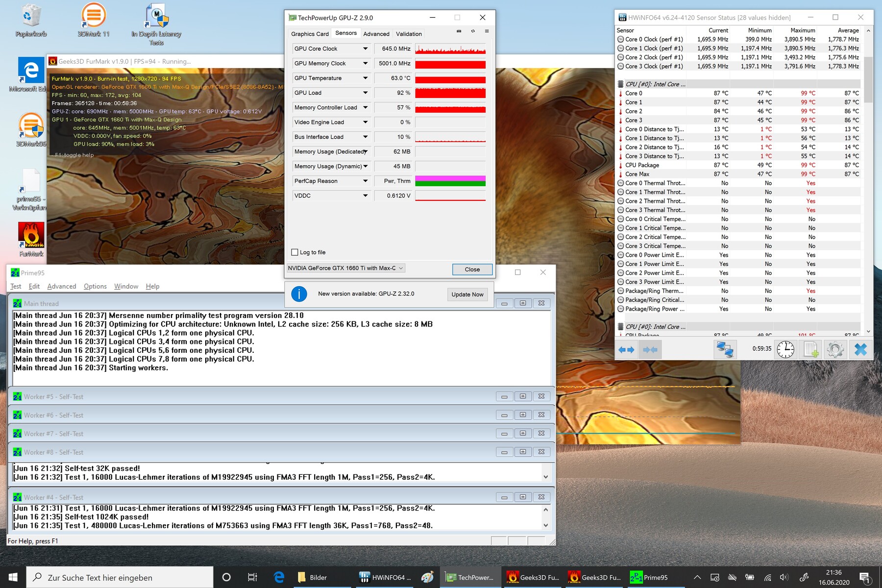The image size is (882, 588).
Task: Click HWiNFO expand layout blue arrows icon
Action: pos(626,349)
